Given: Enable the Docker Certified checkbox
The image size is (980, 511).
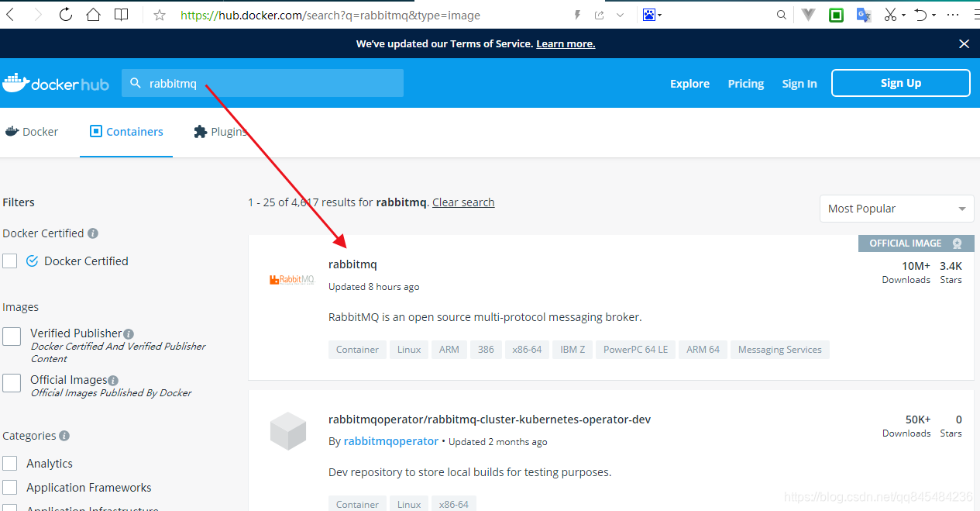Looking at the screenshot, I should coord(10,261).
